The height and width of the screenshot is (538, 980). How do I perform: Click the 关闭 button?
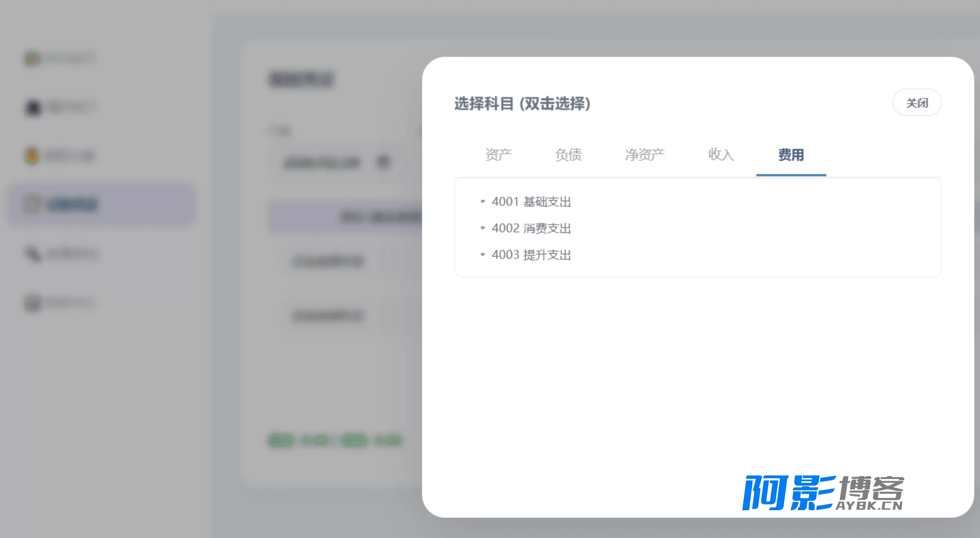point(917,103)
